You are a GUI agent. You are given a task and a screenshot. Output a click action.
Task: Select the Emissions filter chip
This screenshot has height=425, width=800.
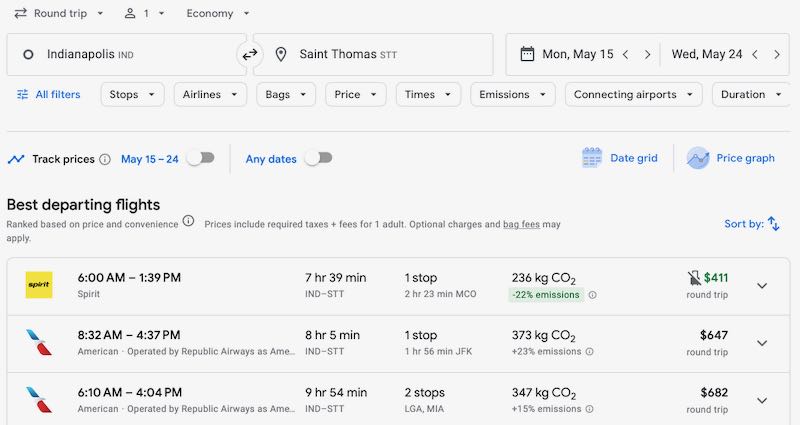[x=513, y=95]
